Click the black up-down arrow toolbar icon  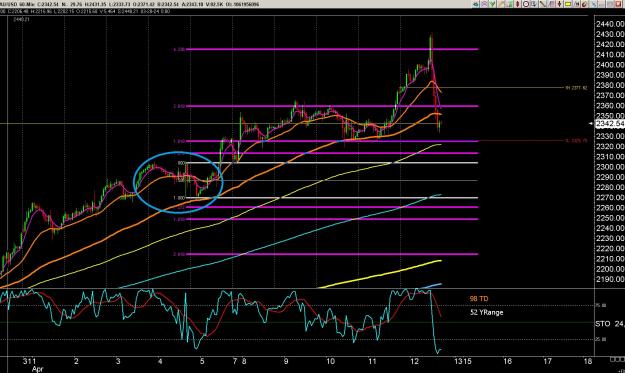(x=560, y=4)
